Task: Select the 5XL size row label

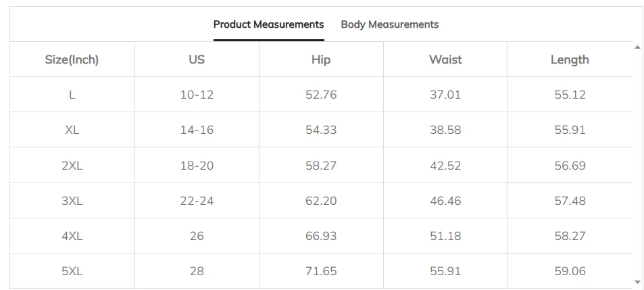Action: 72,271
